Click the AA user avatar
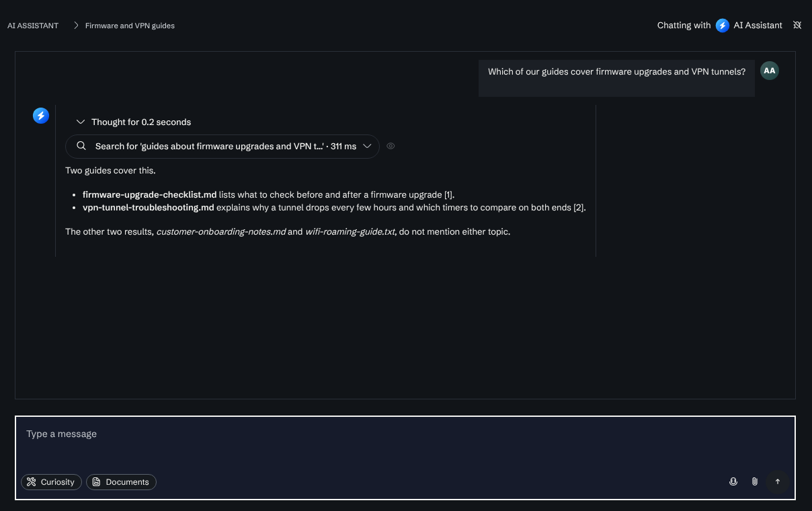This screenshot has width=812, height=511. click(x=770, y=71)
